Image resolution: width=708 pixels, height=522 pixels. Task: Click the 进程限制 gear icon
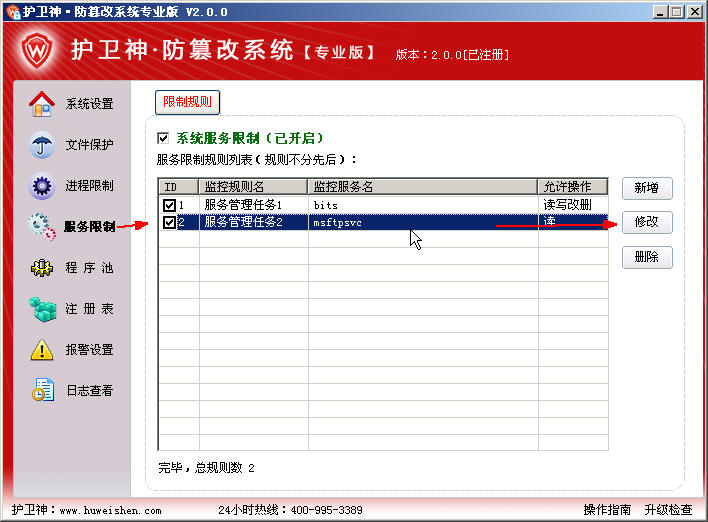[42, 186]
